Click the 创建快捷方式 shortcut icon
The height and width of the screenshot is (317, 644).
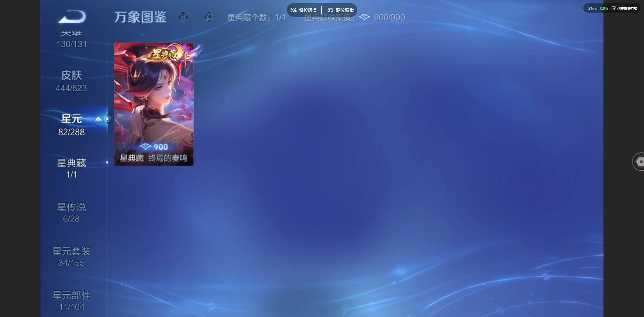click(x=613, y=8)
